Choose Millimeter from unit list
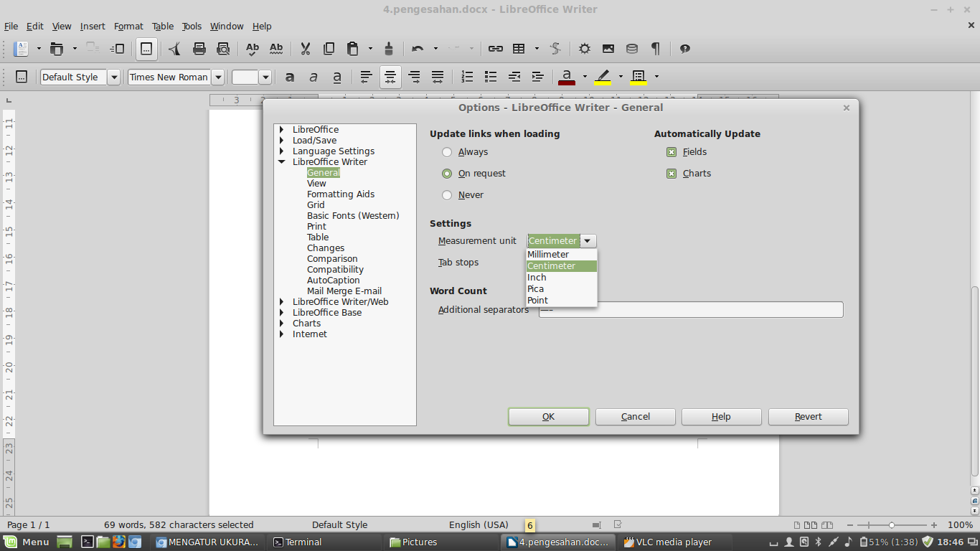The height and width of the screenshot is (551, 980). tap(562, 255)
